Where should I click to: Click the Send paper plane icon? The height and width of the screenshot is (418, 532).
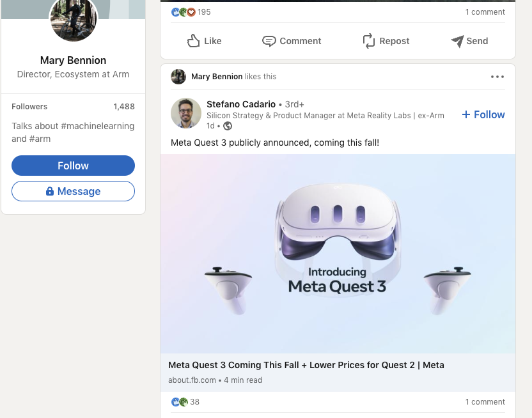tap(457, 41)
